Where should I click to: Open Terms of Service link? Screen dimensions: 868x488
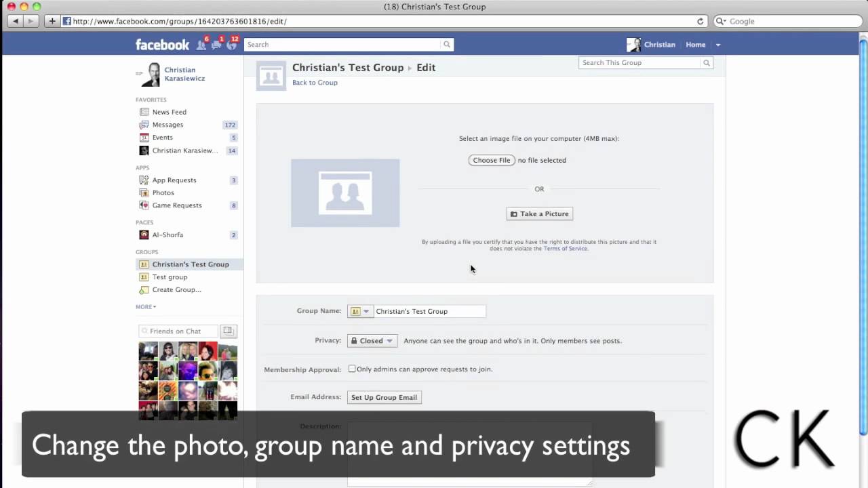[566, 249]
